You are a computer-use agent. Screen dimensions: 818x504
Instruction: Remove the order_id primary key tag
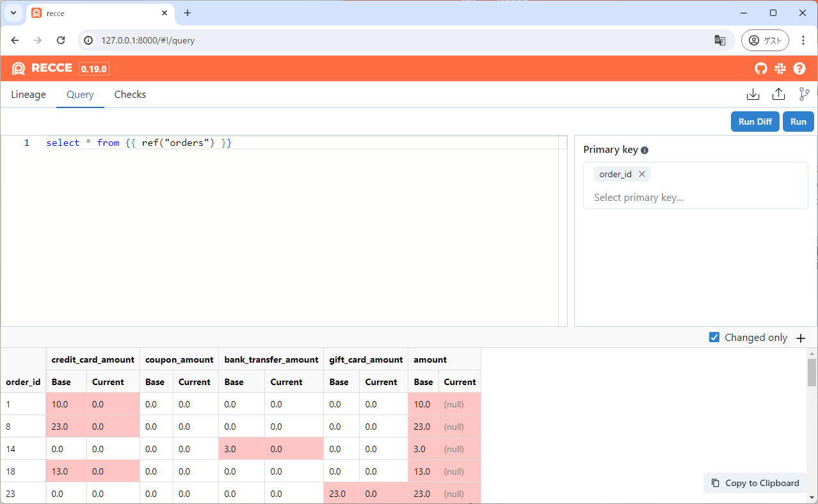(x=642, y=174)
